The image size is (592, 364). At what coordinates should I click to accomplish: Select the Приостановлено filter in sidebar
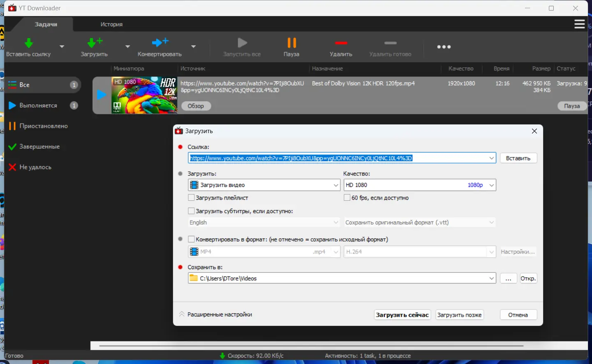[43, 126]
